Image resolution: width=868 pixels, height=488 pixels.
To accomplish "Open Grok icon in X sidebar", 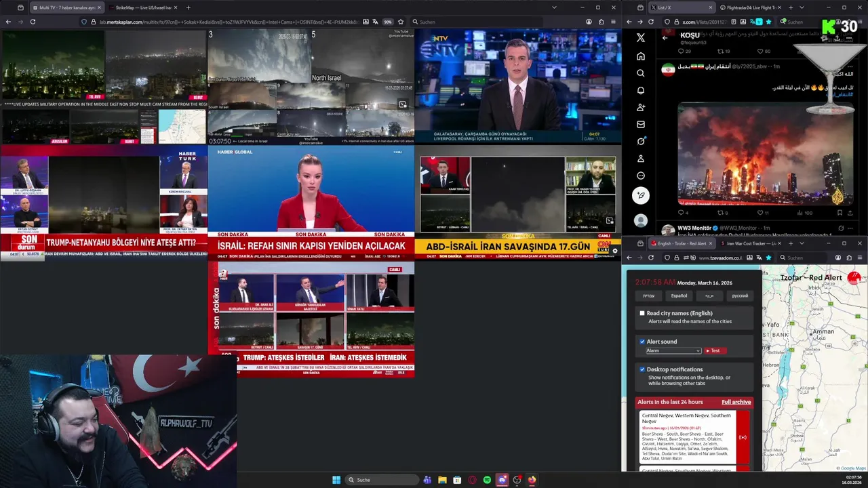I will click(641, 142).
